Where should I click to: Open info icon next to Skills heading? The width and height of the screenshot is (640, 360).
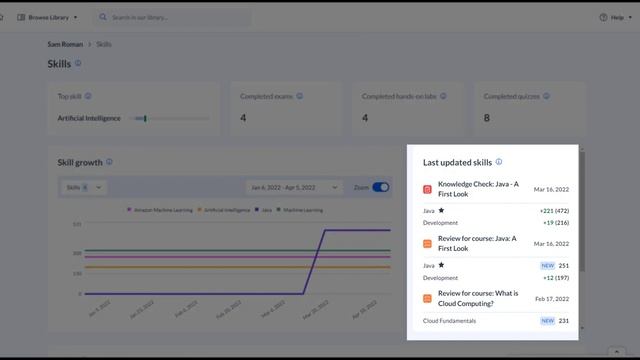click(x=78, y=63)
